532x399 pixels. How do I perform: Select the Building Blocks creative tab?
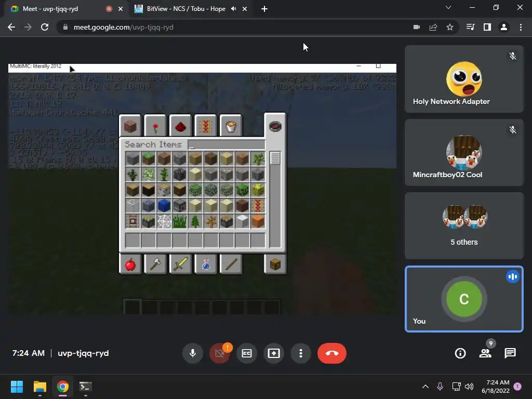click(x=130, y=126)
